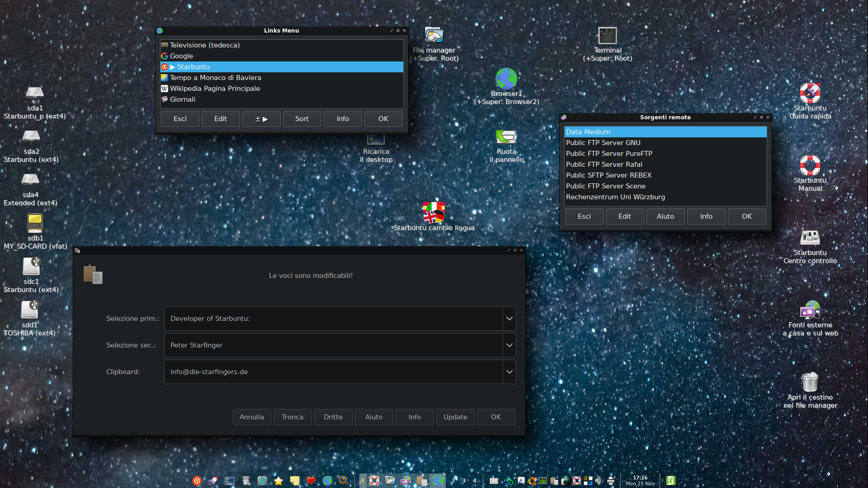Screen dimensions: 868x488
Task: Click the ± ▶ button in Links Menu
Action: pyautogui.click(x=261, y=119)
